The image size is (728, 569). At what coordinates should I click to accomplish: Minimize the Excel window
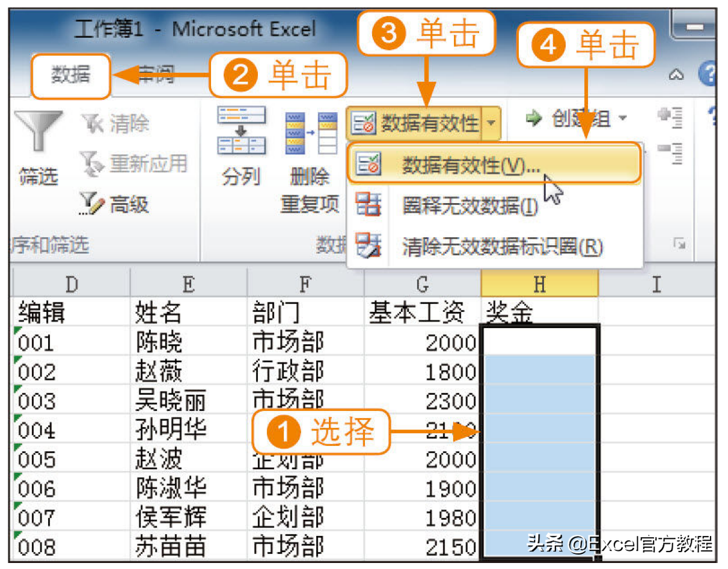[696, 28]
